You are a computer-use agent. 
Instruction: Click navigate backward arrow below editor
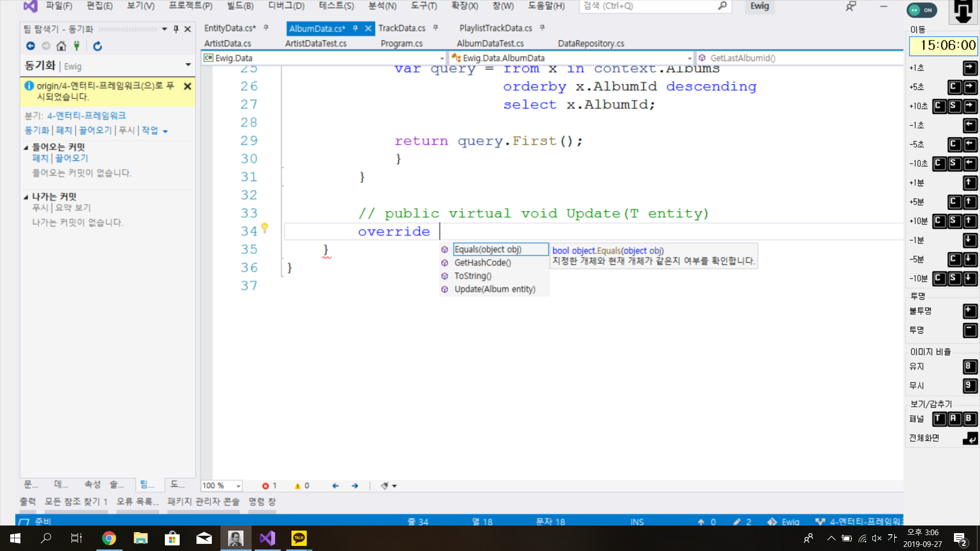[335, 486]
